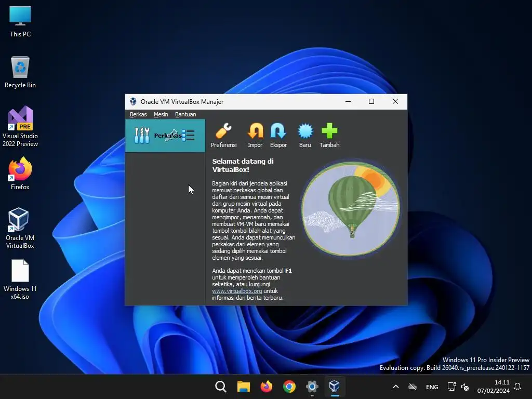The height and width of the screenshot is (399, 532).
Task: Click the orange Impor arrow icon
Action: click(x=255, y=131)
